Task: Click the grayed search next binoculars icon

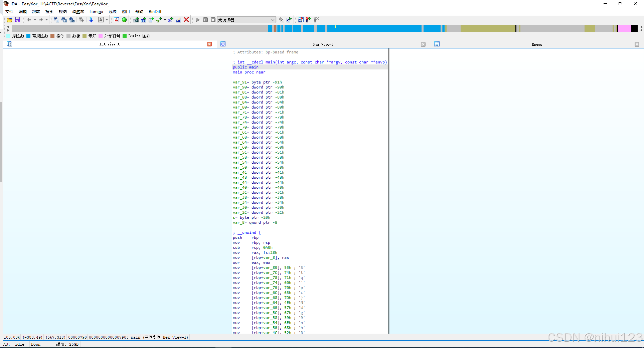Action: [x=81, y=20]
